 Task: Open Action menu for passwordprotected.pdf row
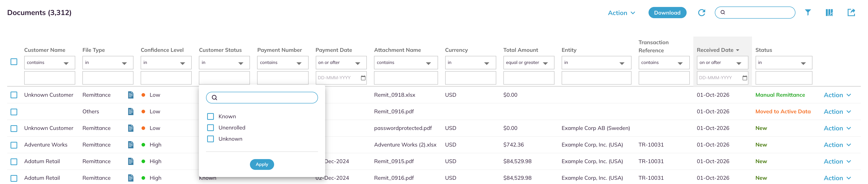tap(837, 128)
